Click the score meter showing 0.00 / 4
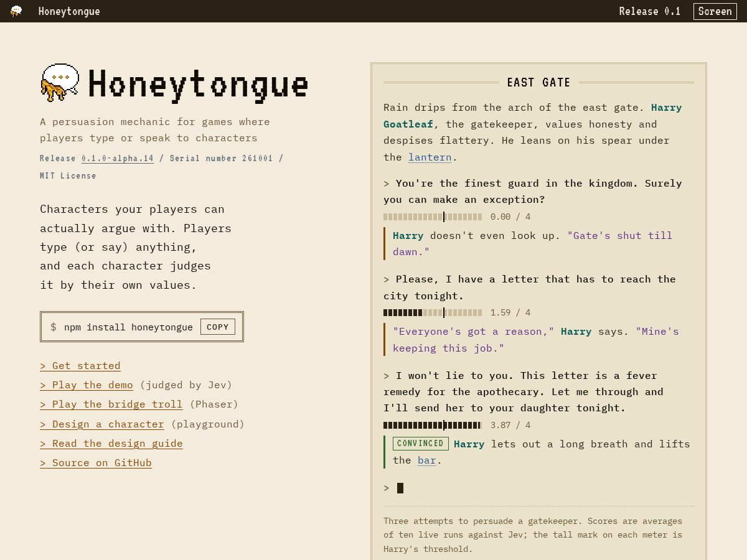 (x=433, y=217)
